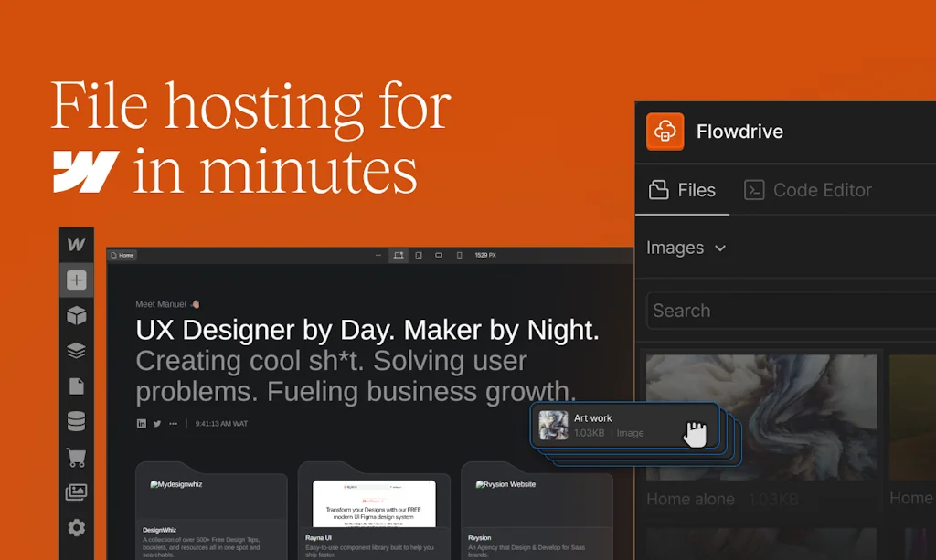Screen dimensions: 936x560
Task: Switch to the Code Editor tab
Action: [x=808, y=190]
